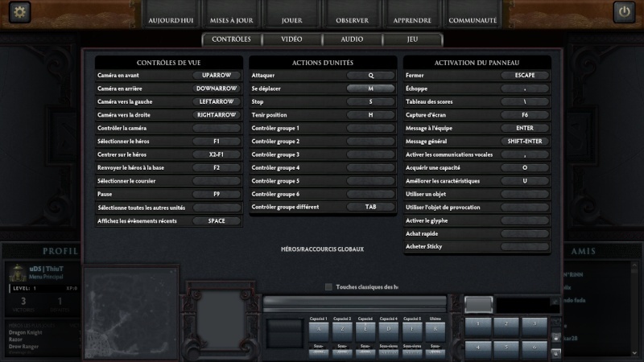Screen dimensions: 644x362
Task: Change the Tenir position H binding
Action: [x=370, y=115]
